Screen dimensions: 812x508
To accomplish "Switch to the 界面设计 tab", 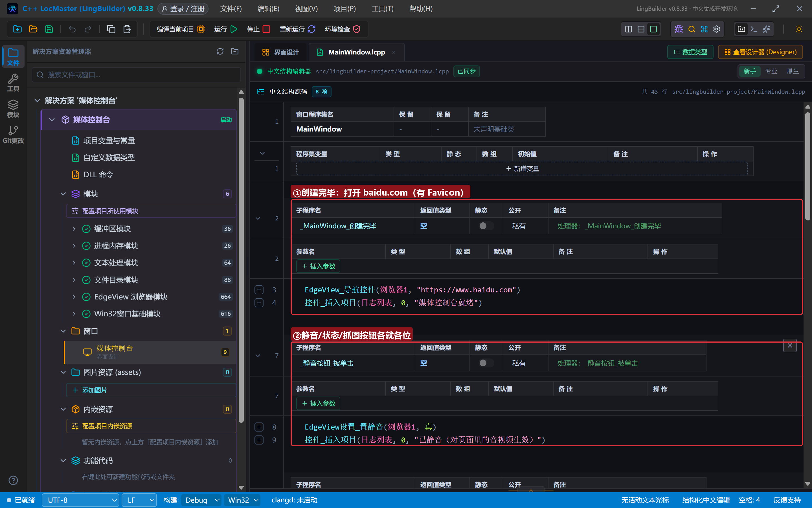I will coord(280,52).
